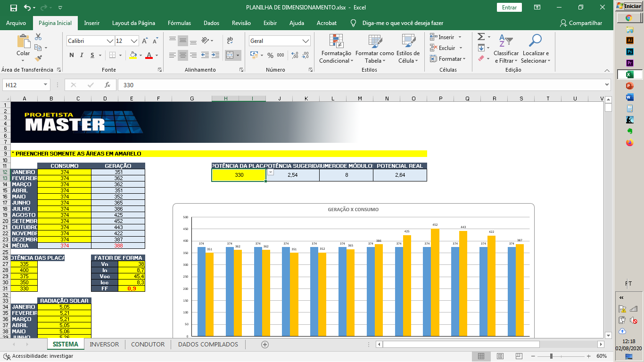Click the zoom slider handle
Viewport: 644px width, 362px height.
pyautogui.click(x=550, y=356)
